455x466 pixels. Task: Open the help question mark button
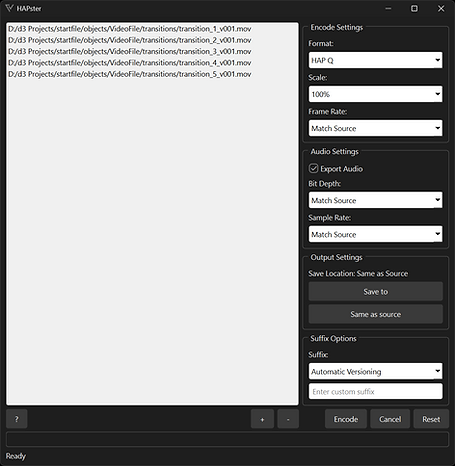pyautogui.click(x=17, y=419)
